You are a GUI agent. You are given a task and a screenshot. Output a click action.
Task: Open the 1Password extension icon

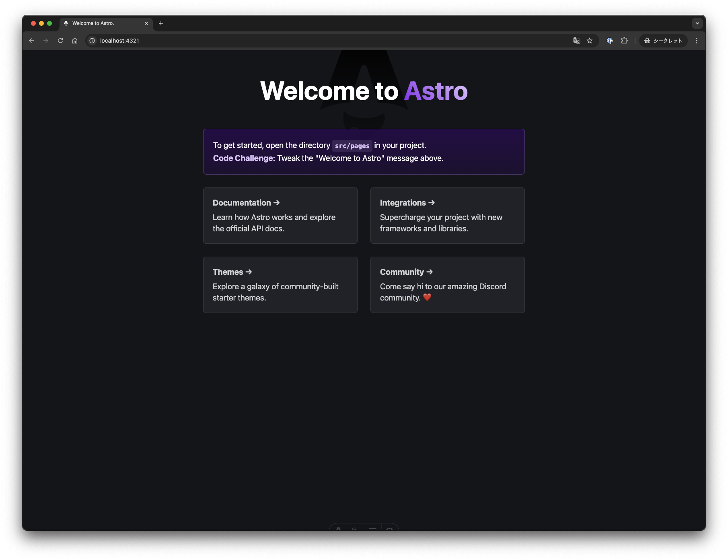coord(610,41)
